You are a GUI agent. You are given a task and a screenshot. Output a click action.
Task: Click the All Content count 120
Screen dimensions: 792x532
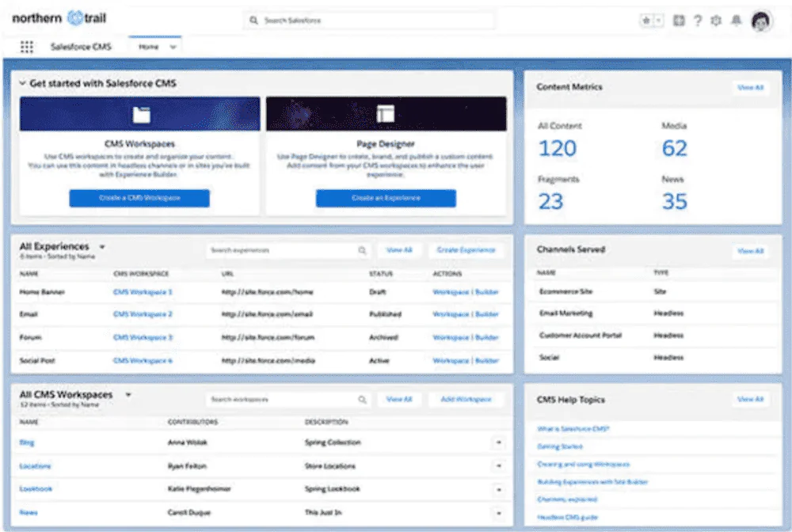557,148
